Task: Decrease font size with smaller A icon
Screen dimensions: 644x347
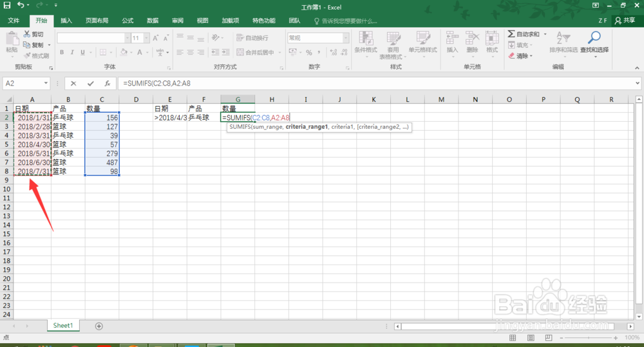Action: [x=166, y=38]
